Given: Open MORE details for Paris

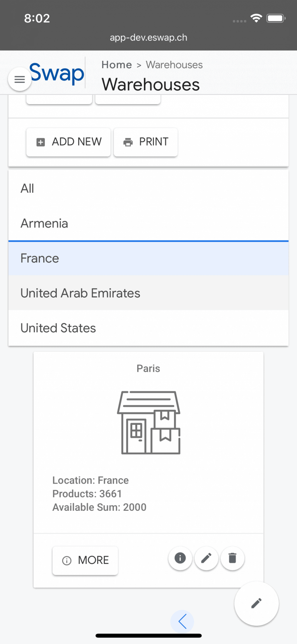Looking at the screenshot, I should tap(85, 560).
